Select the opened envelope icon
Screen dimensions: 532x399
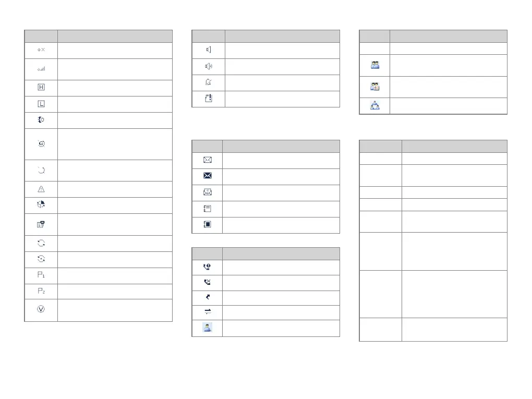tap(207, 192)
